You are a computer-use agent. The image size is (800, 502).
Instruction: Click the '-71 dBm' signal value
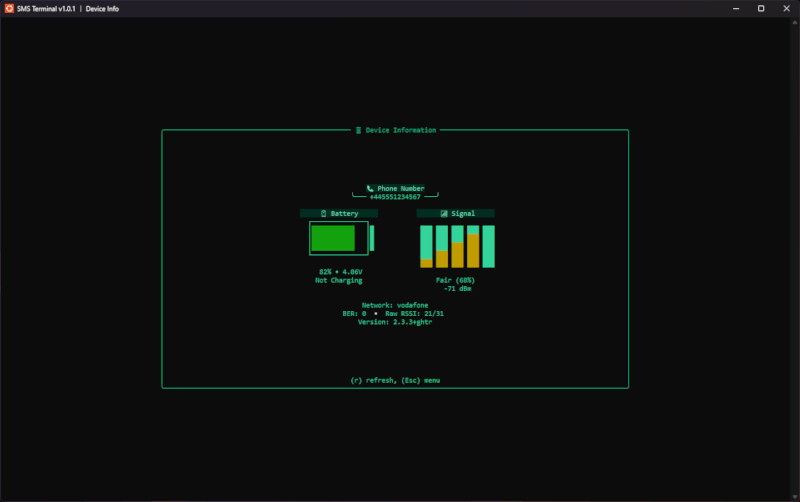click(x=458, y=289)
